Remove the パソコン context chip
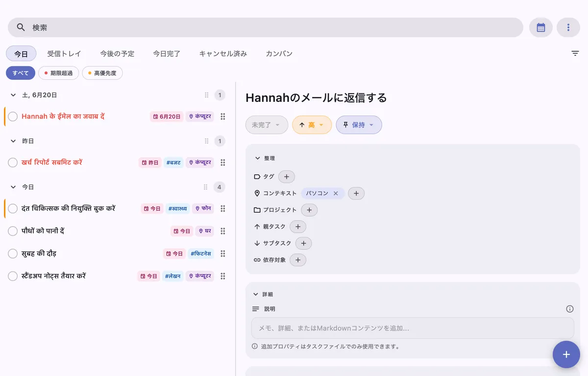Screen dimensions: 588x376 pyautogui.click(x=336, y=193)
